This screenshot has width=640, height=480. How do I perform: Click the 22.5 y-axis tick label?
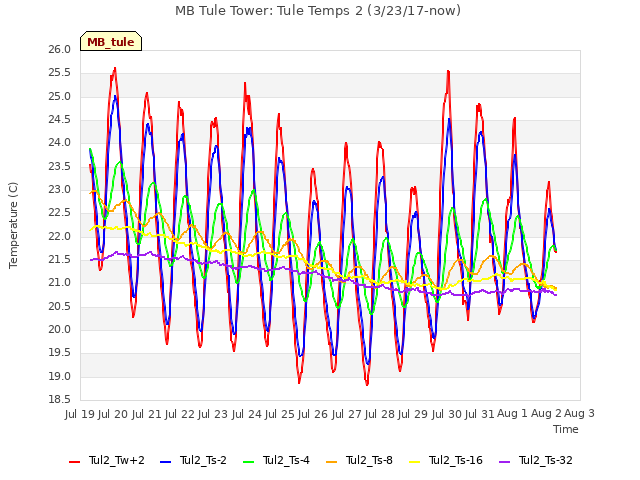60,213
